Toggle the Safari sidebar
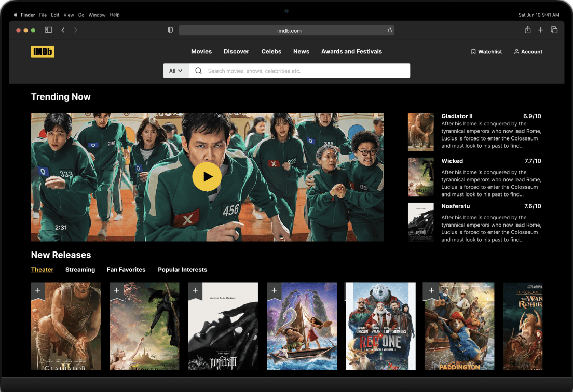 tap(48, 30)
